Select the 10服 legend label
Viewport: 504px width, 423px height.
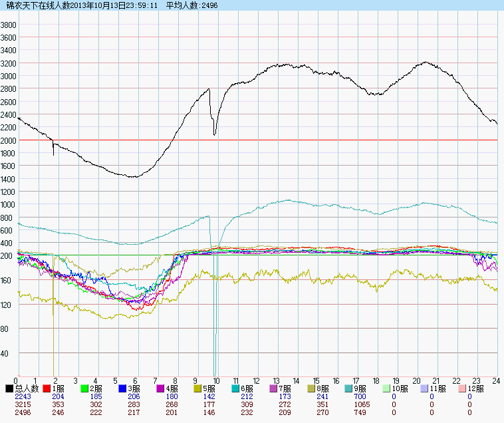click(x=401, y=388)
